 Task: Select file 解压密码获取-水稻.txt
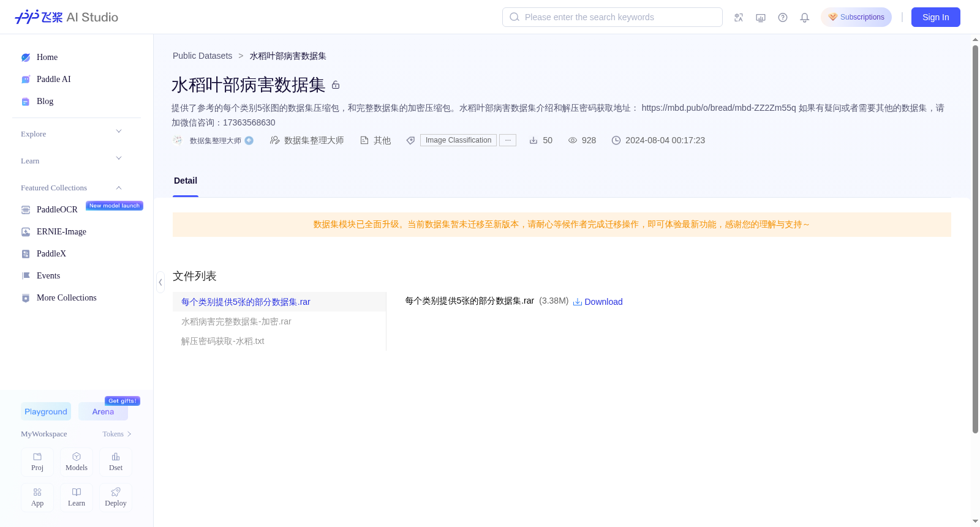tap(279, 341)
